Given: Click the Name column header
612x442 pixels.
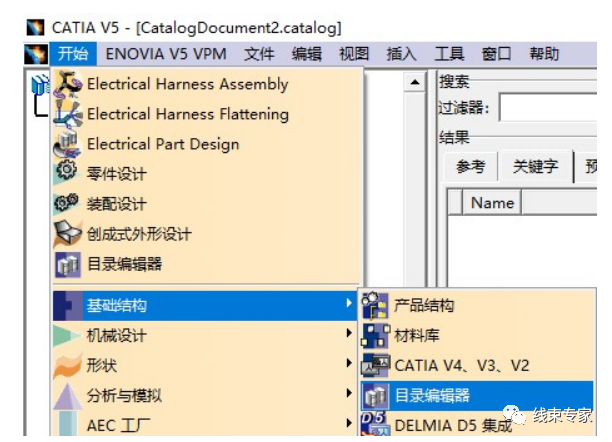Looking at the screenshot, I should (x=492, y=203).
